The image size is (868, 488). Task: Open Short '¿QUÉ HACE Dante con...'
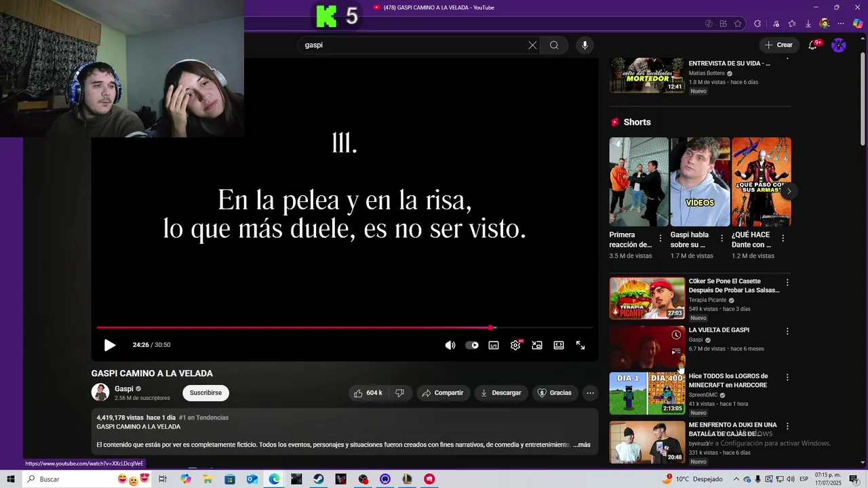click(x=761, y=182)
